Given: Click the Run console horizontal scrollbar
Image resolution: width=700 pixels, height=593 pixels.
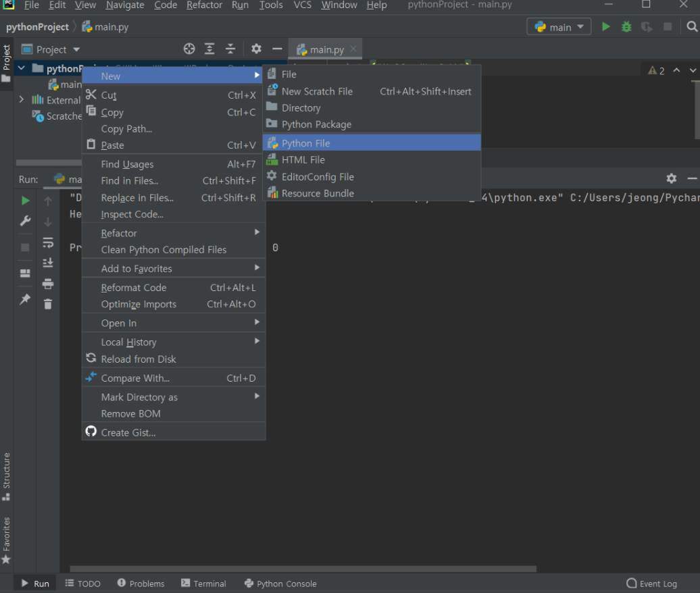Looking at the screenshot, I should click(303, 569).
